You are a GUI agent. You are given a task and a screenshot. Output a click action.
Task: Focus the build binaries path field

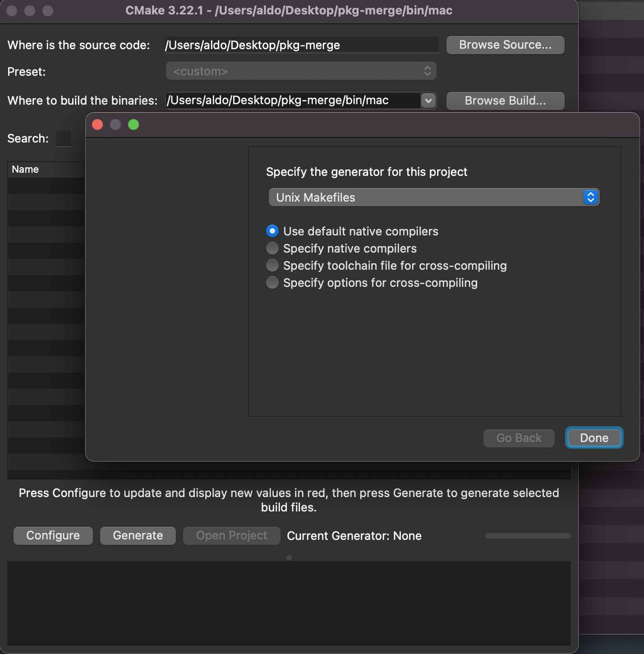(293, 101)
